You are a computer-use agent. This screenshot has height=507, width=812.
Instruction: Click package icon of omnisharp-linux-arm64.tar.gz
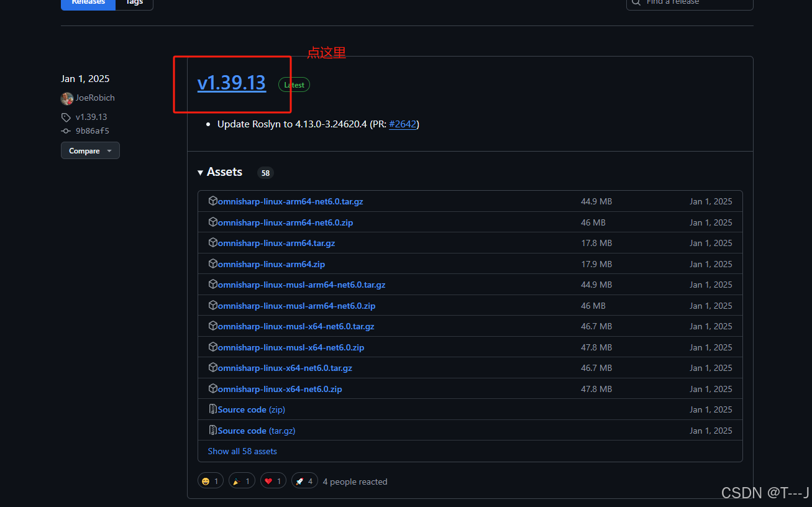(212, 243)
